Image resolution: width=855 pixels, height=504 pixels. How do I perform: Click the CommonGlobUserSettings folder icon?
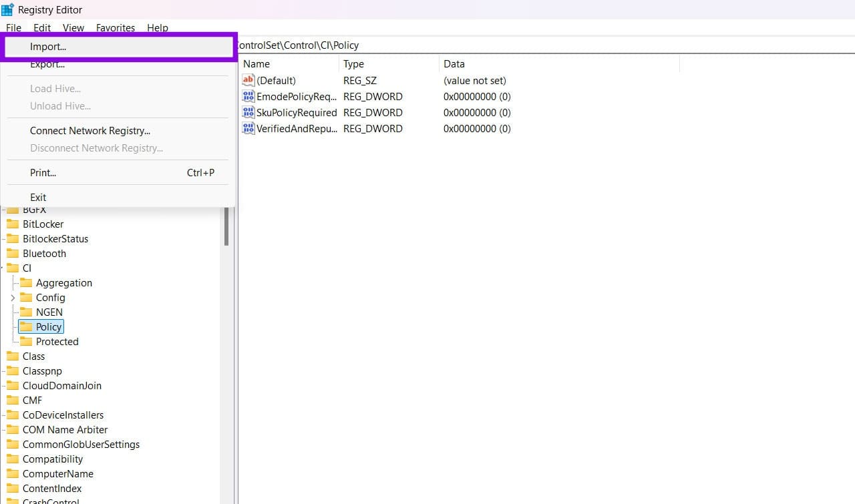click(13, 444)
